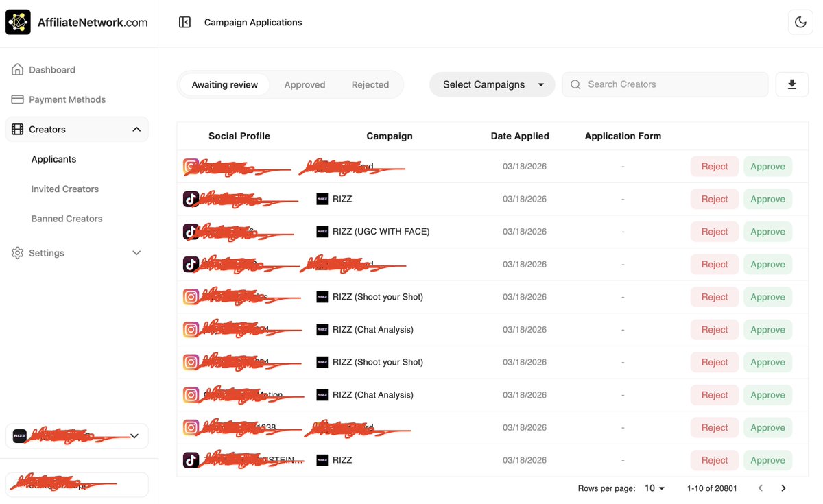Click the 1-10 of 20801 pagination text
823x504 pixels.
tap(712, 488)
